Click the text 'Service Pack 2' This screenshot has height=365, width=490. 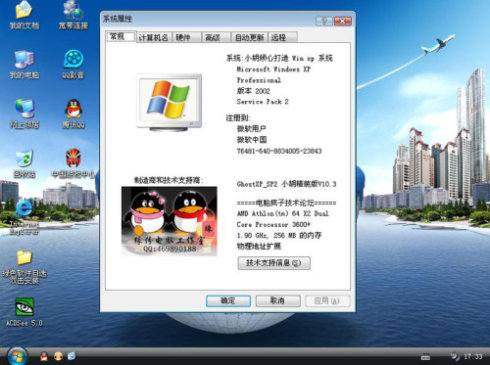[x=262, y=102]
